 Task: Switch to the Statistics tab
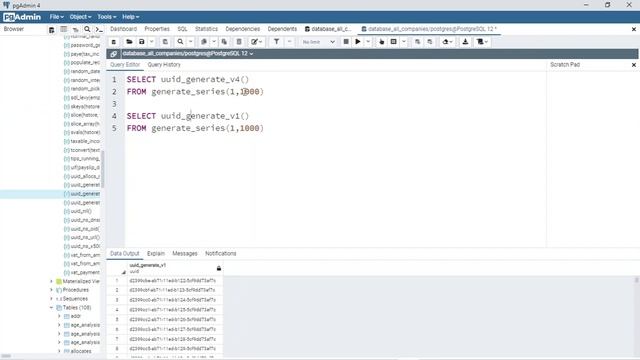click(x=206, y=29)
